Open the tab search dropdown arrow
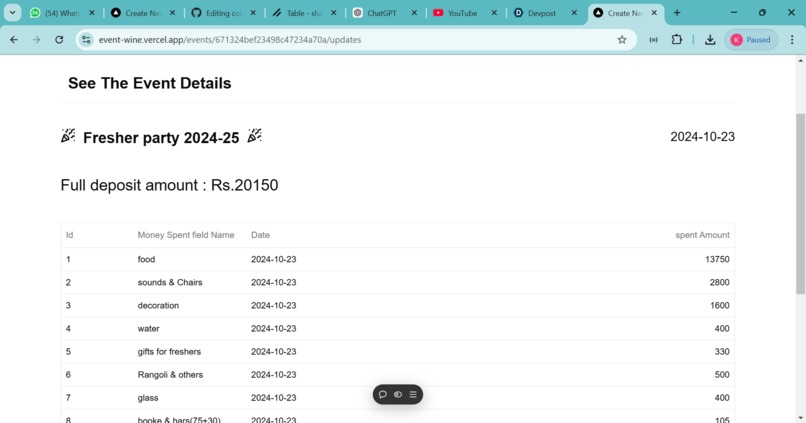806x423 pixels. click(x=12, y=13)
